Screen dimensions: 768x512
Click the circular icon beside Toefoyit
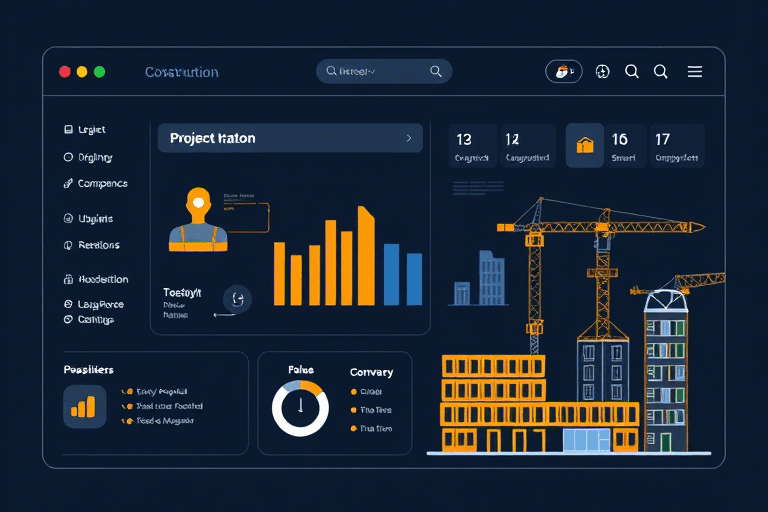pyautogui.click(x=237, y=297)
